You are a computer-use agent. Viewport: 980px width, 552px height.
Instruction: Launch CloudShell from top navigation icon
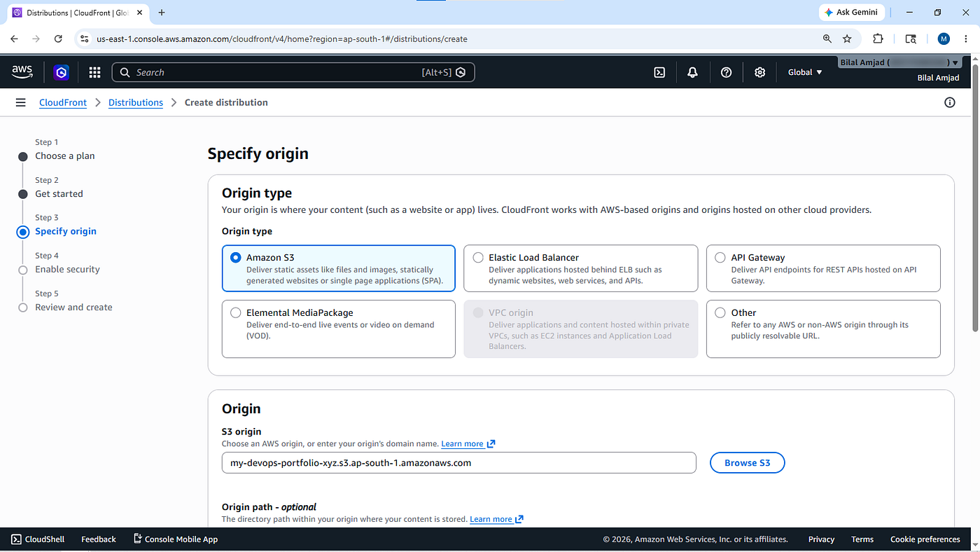659,72
